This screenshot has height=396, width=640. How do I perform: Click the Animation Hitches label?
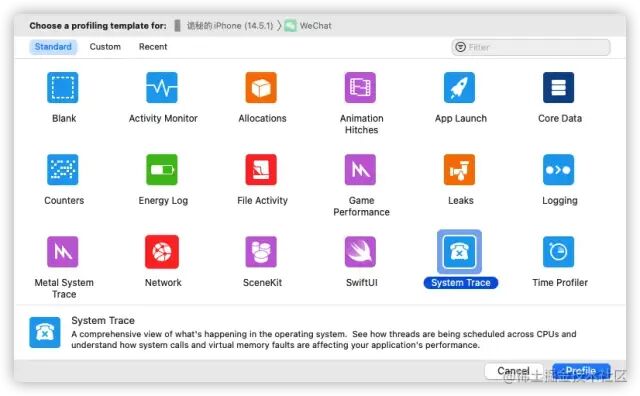click(362, 124)
